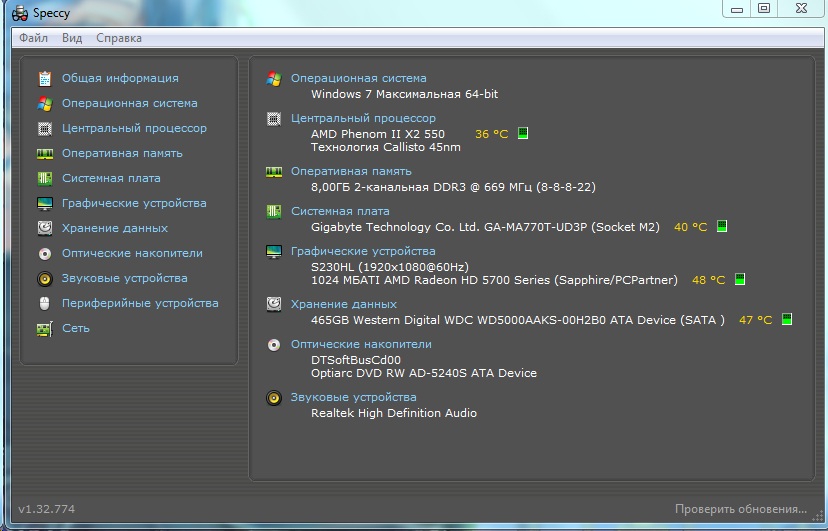Go to Операционная система sidebar section

[x=129, y=103]
